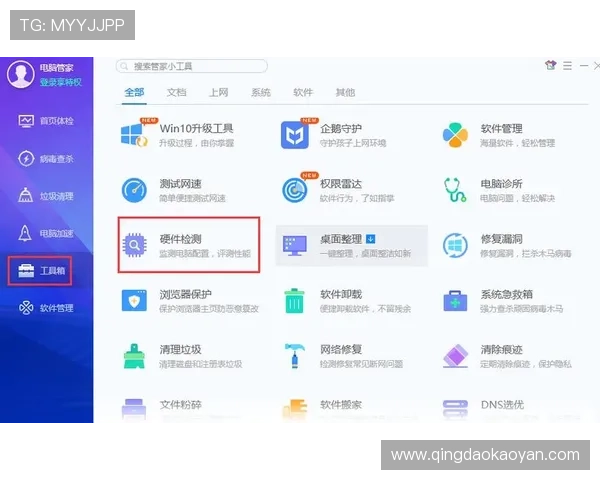Start 测试网速 speedometer icon
This screenshot has height=480, width=600.
tap(134, 190)
